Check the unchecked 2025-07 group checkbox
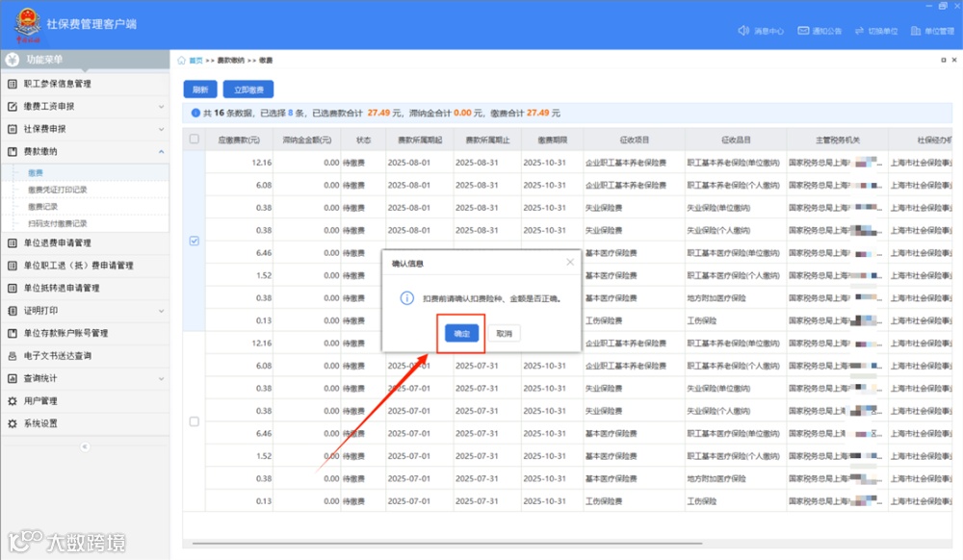 [x=195, y=421]
